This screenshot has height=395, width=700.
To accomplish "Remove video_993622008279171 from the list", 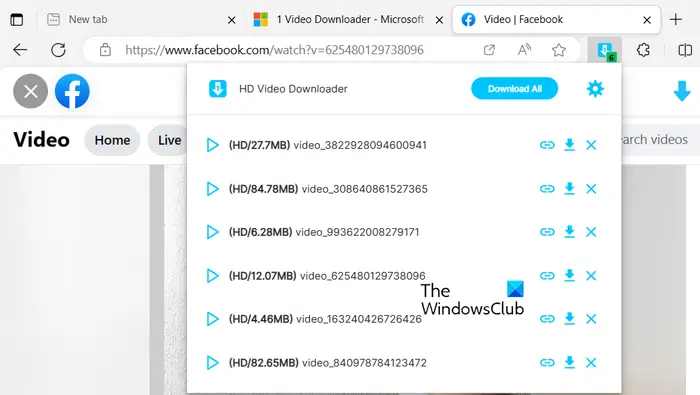I will 591,232.
